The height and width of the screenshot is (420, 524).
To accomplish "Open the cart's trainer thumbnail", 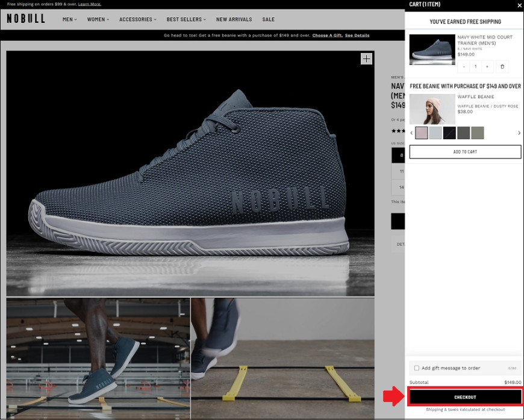I will click(x=432, y=49).
